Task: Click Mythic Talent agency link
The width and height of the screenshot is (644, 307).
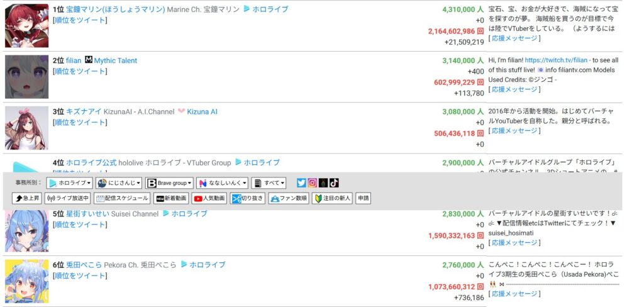Action: [115, 60]
